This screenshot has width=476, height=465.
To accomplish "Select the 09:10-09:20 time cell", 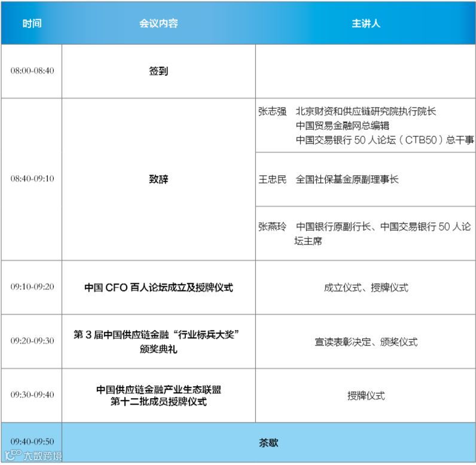I will 32,287.
